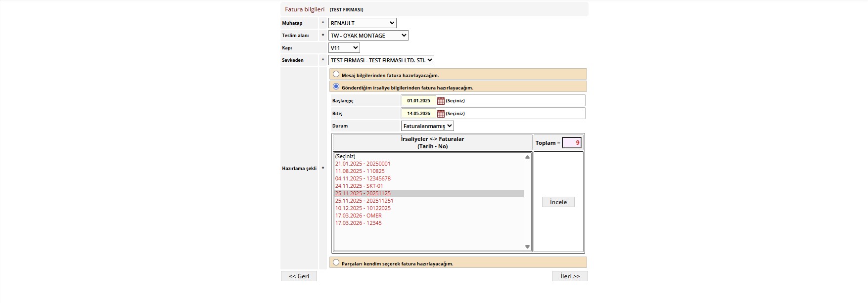
Task: Expand the Teslim alanı dropdown
Action: 368,36
